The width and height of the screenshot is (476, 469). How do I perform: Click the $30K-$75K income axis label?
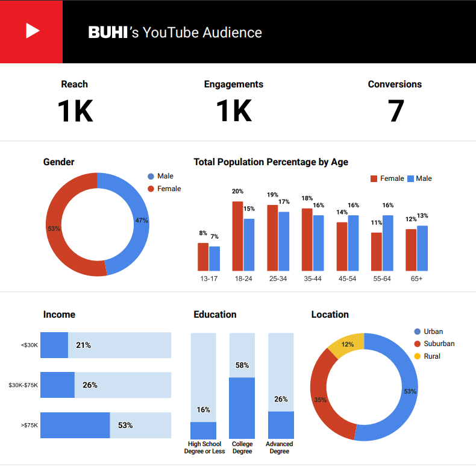23,385
